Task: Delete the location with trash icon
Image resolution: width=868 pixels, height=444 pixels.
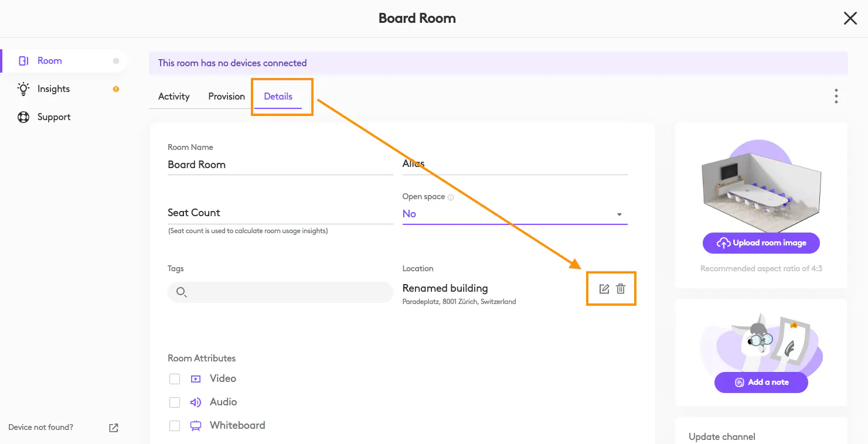Action: 621,289
